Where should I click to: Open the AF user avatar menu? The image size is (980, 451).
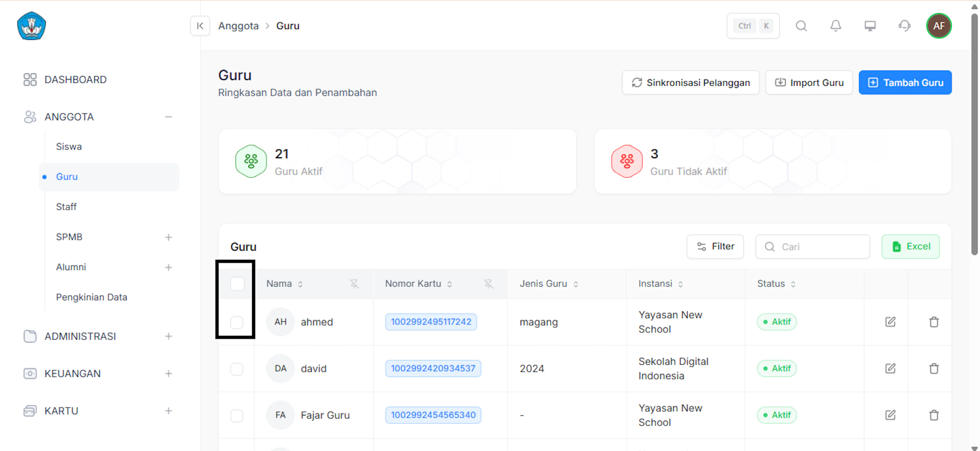coord(939,26)
